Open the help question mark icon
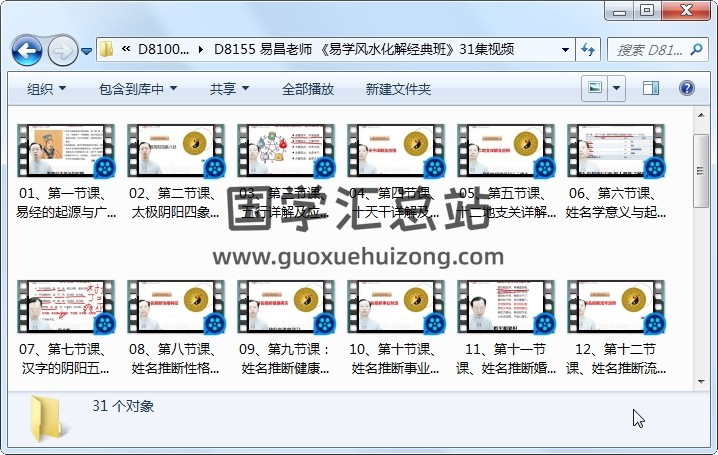This screenshot has height=455, width=718. click(x=687, y=88)
